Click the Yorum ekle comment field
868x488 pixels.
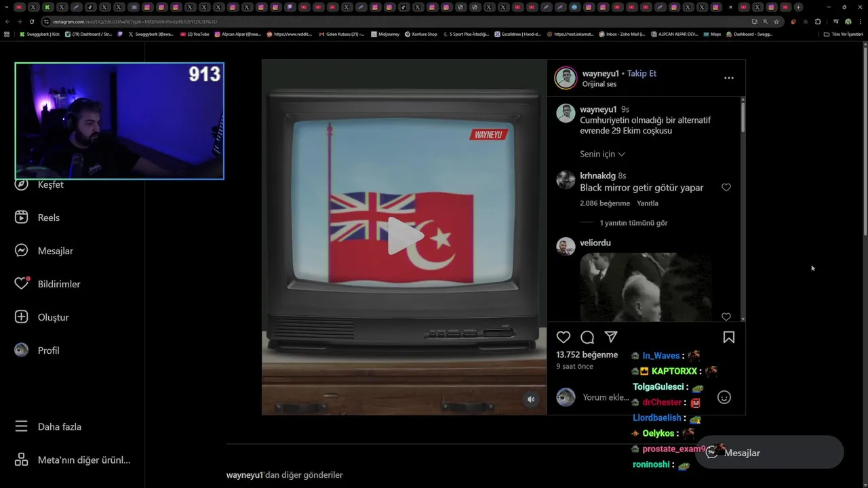(606, 397)
